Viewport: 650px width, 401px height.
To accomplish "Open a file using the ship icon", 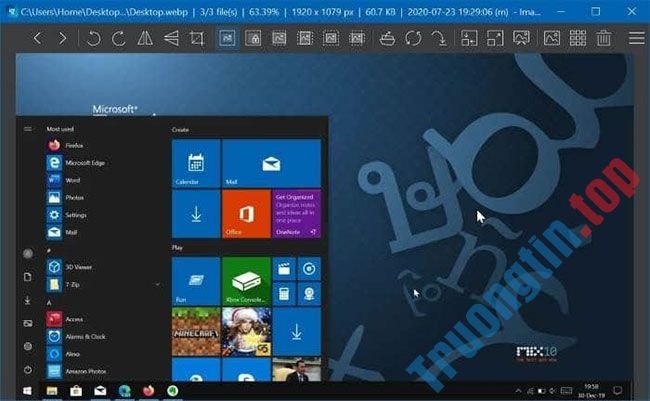I will (387, 39).
